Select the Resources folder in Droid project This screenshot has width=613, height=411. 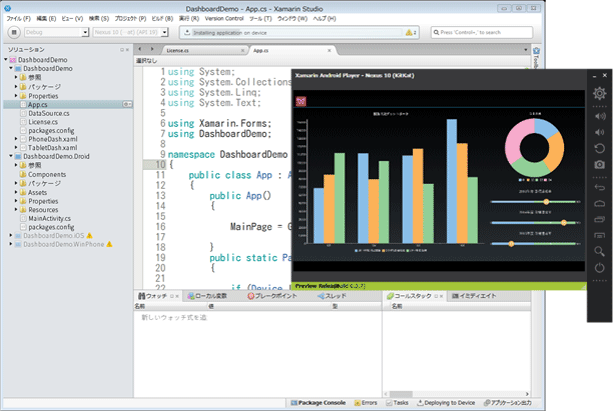click(43, 210)
